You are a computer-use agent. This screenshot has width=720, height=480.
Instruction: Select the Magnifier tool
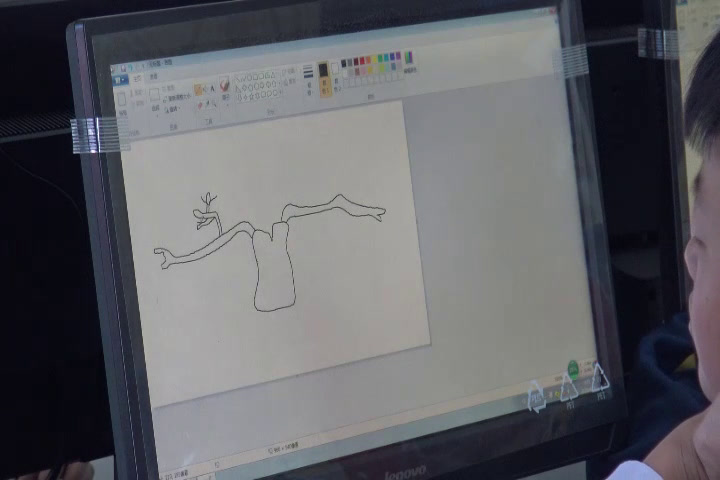click(213, 102)
